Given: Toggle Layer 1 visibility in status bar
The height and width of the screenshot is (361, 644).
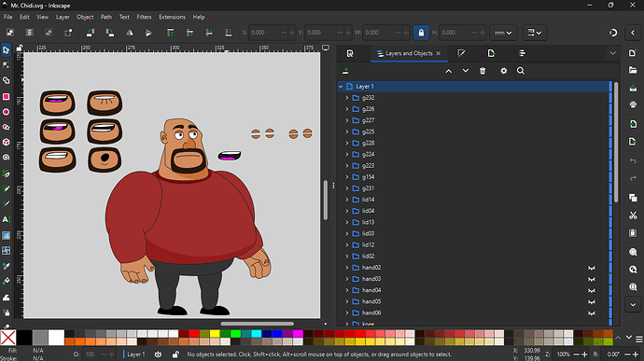Looking at the screenshot, I should (x=158, y=354).
